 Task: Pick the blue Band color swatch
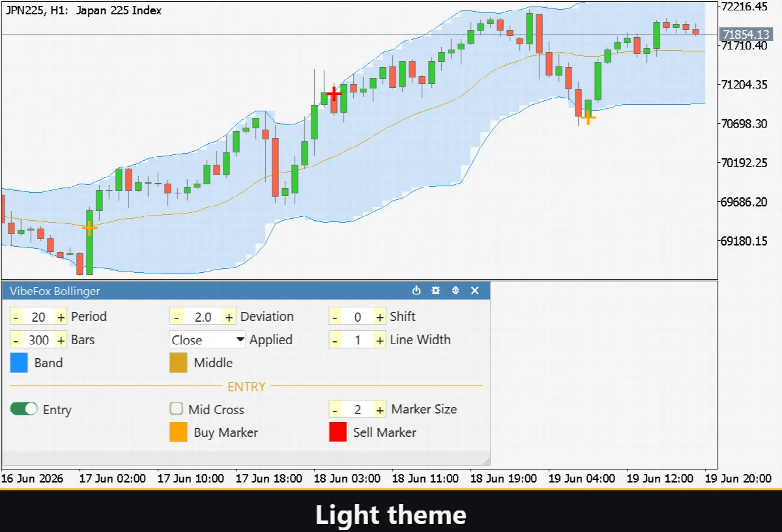(19, 363)
